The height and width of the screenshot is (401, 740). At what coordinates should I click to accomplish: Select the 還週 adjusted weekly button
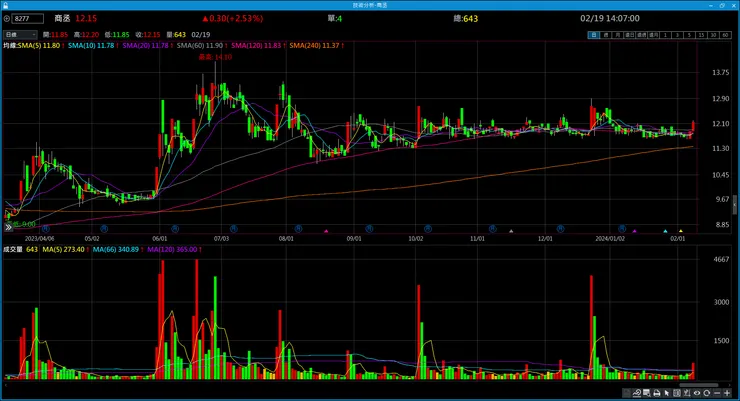click(x=641, y=35)
